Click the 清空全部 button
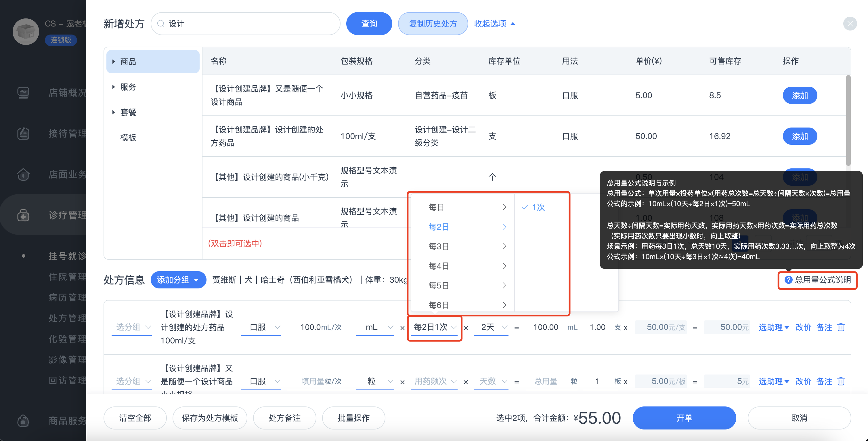Image resolution: width=868 pixels, height=441 pixels. point(135,418)
